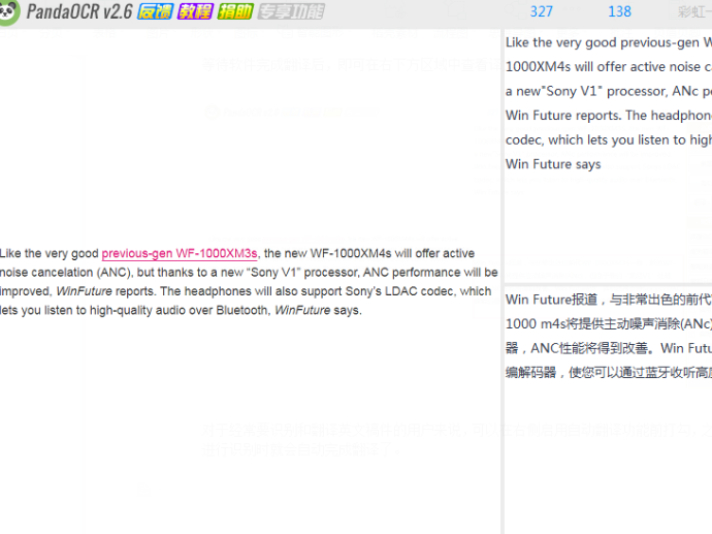
Task: Click the blue 327 counter
Action: coord(541,11)
